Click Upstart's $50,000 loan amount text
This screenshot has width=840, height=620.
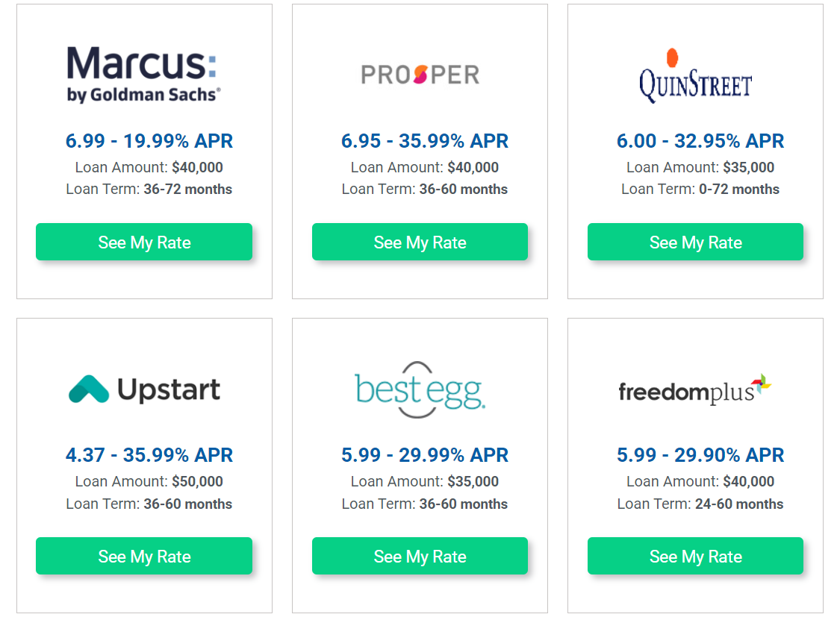[197, 481]
